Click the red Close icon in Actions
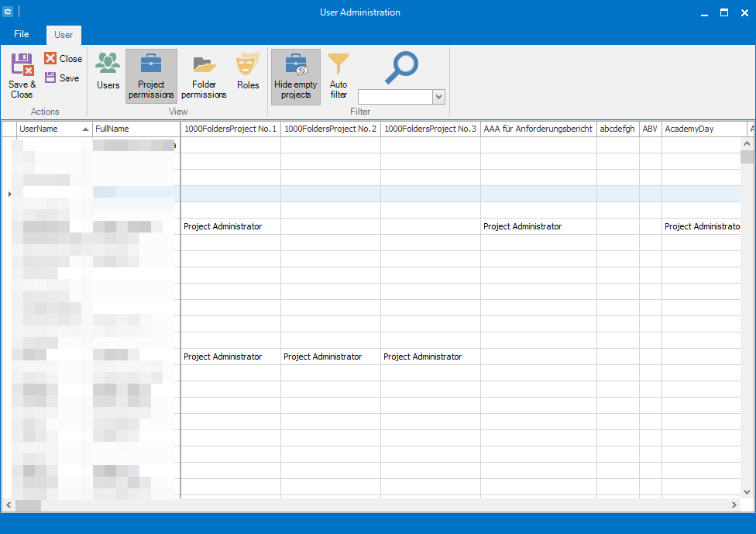Screen dimensions: 756x534 (x=50, y=59)
